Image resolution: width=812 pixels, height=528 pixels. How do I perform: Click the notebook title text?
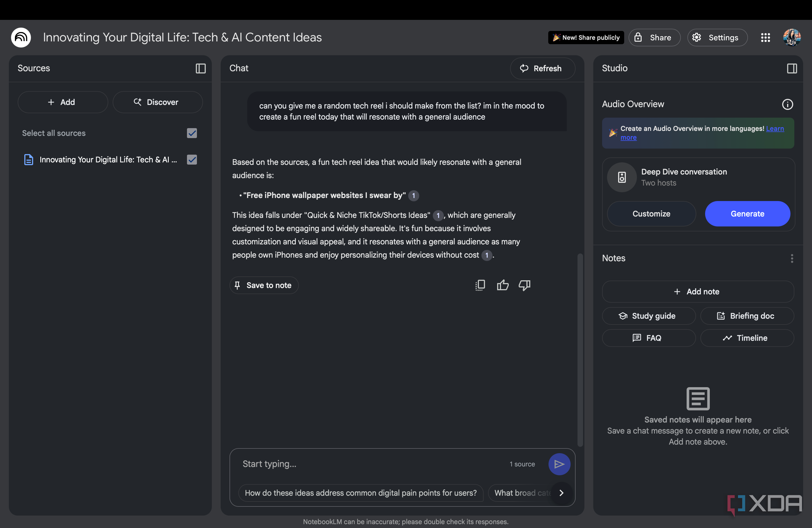point(182,38)
